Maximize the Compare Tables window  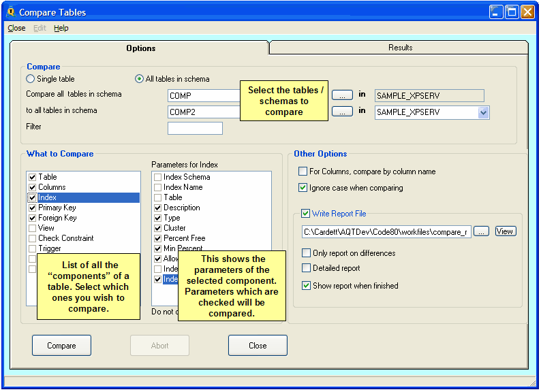point(512,12)
